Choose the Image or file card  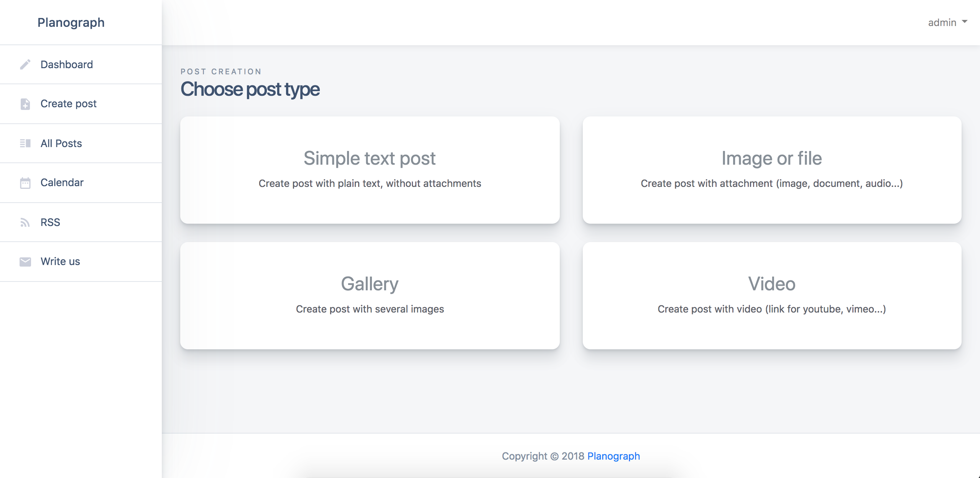772,170
